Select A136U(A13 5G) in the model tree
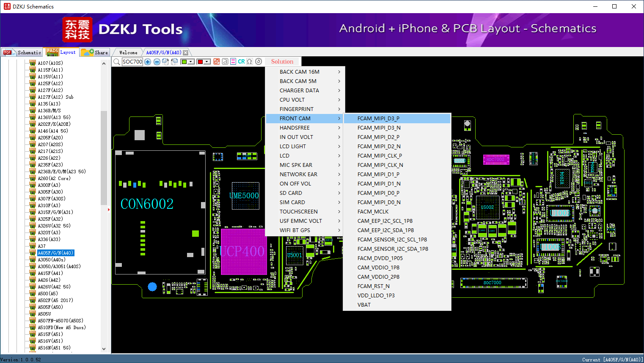644x363 pixels. click(x=54, y=117)
